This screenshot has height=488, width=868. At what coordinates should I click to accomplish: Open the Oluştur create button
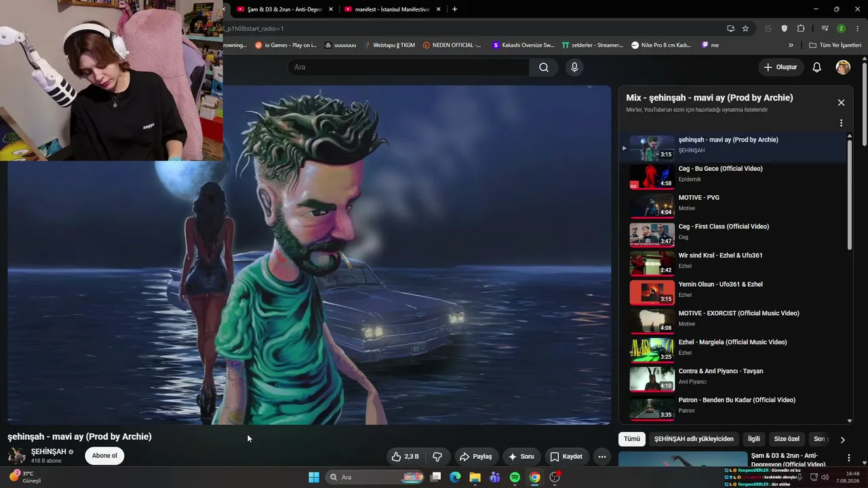point(781,67)
